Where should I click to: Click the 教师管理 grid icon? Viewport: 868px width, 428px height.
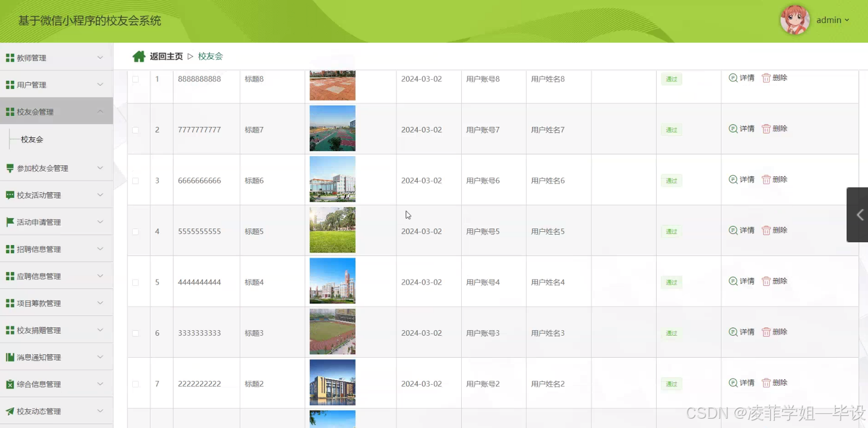pyautogui.click(x=10, y=58)
